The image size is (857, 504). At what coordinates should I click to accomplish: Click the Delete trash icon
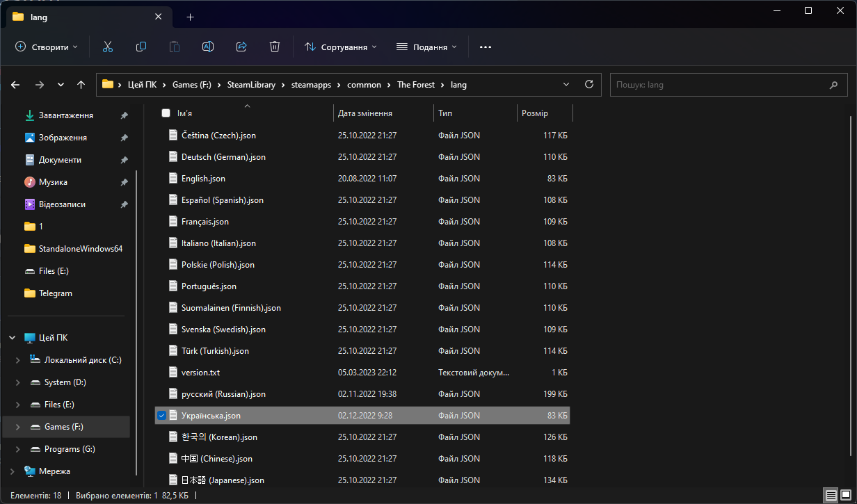coord(275,47)
